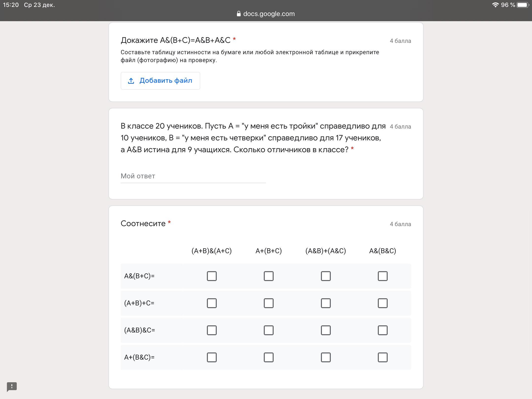Focus the "Мой ответ" answer field
Image resolution: width=532 pixels, height=399 pixels.
(x=193, y=176)
